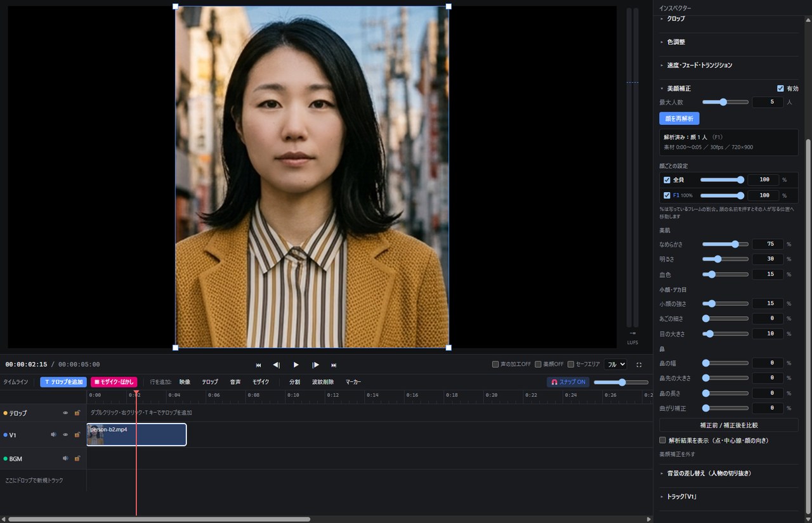Click the 最大人数 number field

coord(768,102)
